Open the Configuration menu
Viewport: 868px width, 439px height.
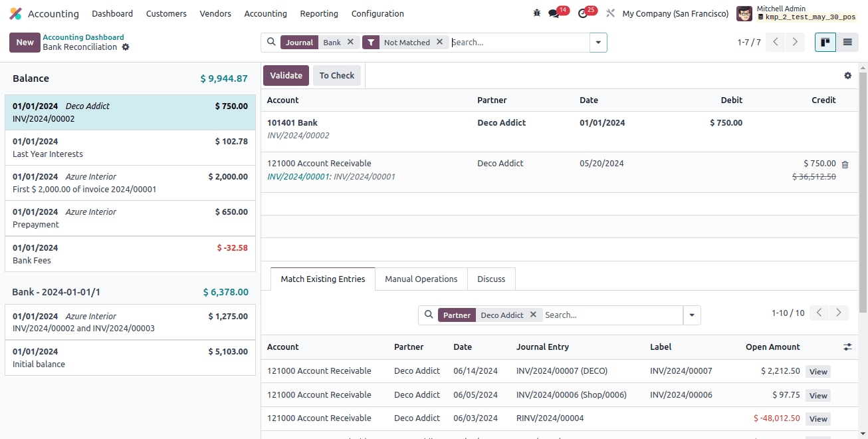[378, 13]
